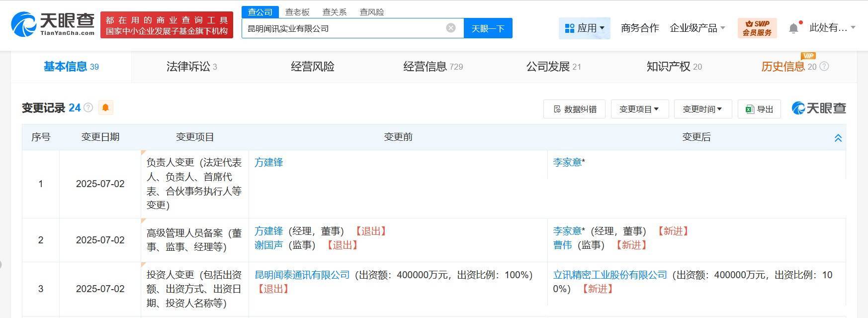Expand the 企业级产品 dropdown

[697, 28]
